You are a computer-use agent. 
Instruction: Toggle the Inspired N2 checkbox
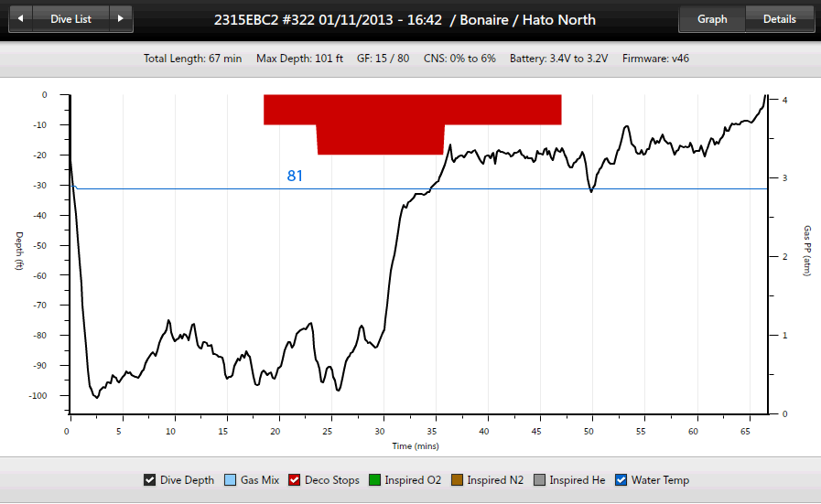(x=458, y=480)
